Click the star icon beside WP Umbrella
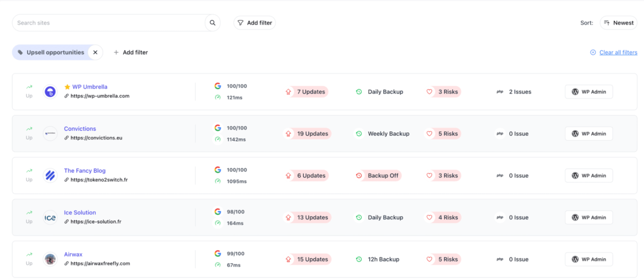The height and width of the screenshot is (279, 644). coord(67,87)
